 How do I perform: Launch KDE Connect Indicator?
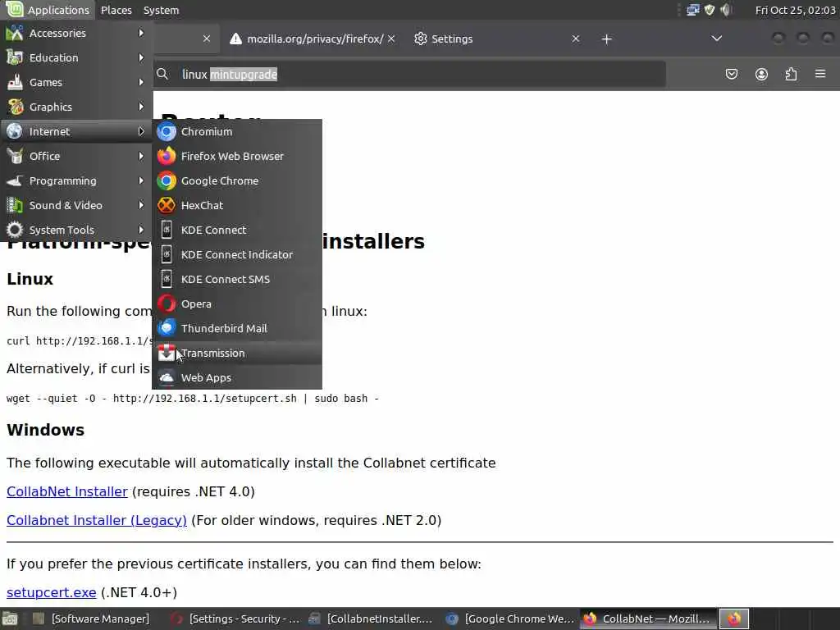[x=237, y=254]
